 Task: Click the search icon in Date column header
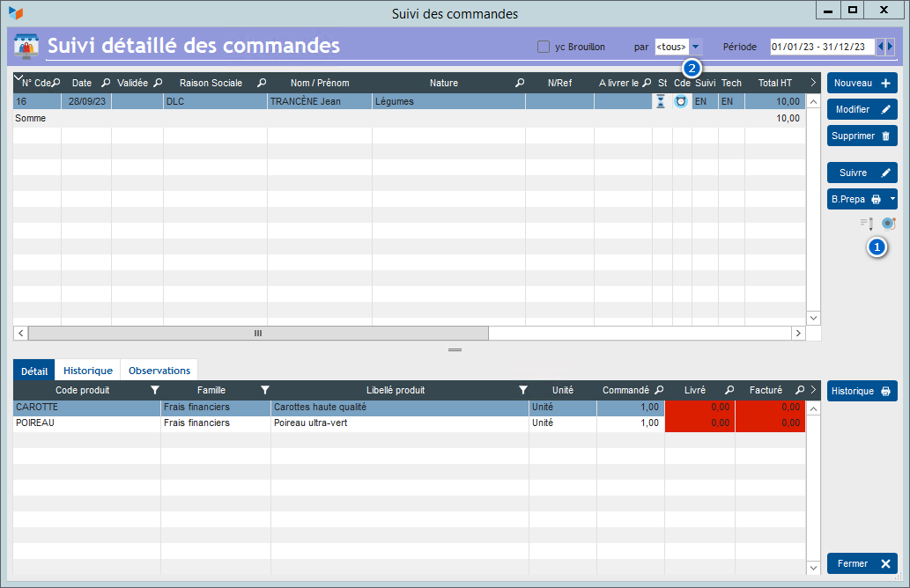[x=106, y=83]
